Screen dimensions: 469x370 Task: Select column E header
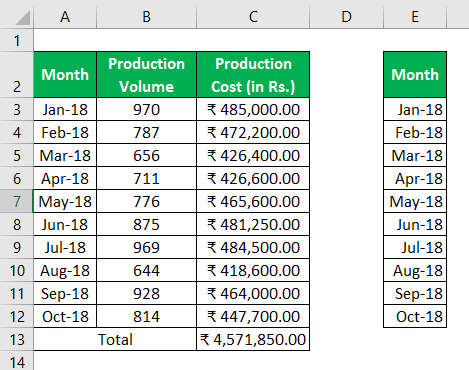pos(415,17)
